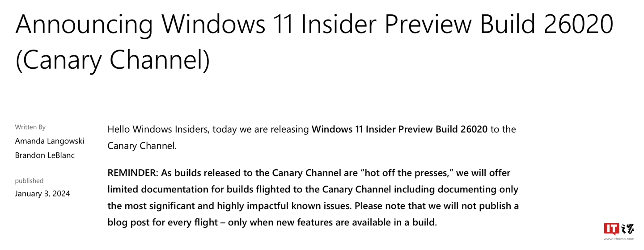This screenshot has width=644, height=250.
Task: Open Brandon LeBlanc's author page
Action: pyautogui.click(x=45, y=155)
